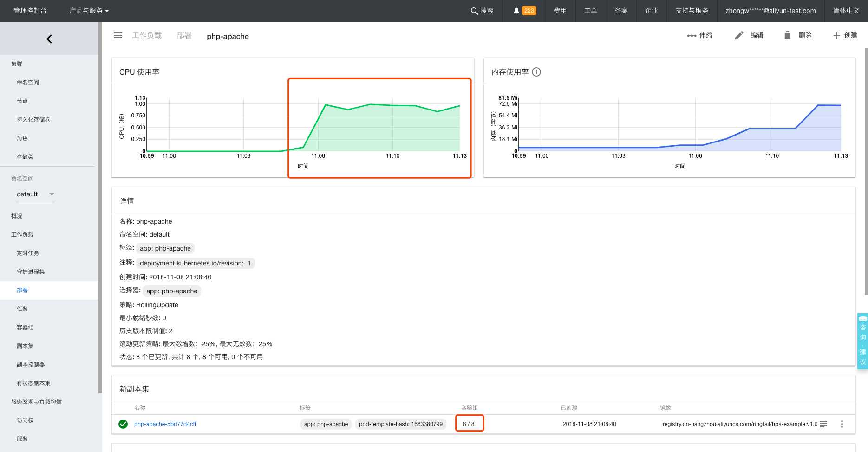Open the 咨询·建议 feedback widget
This screenshot has height=452, width=868.
[862, 341]
